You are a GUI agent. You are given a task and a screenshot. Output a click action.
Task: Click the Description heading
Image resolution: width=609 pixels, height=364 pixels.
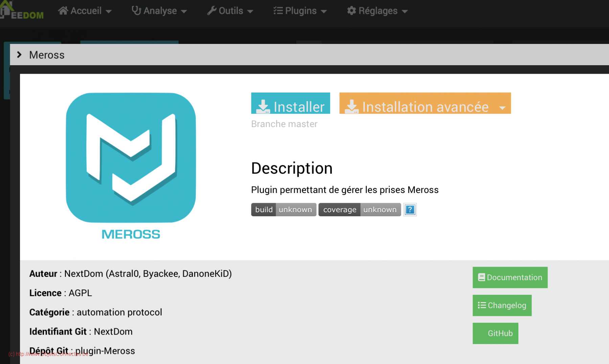tap(292, 168)
